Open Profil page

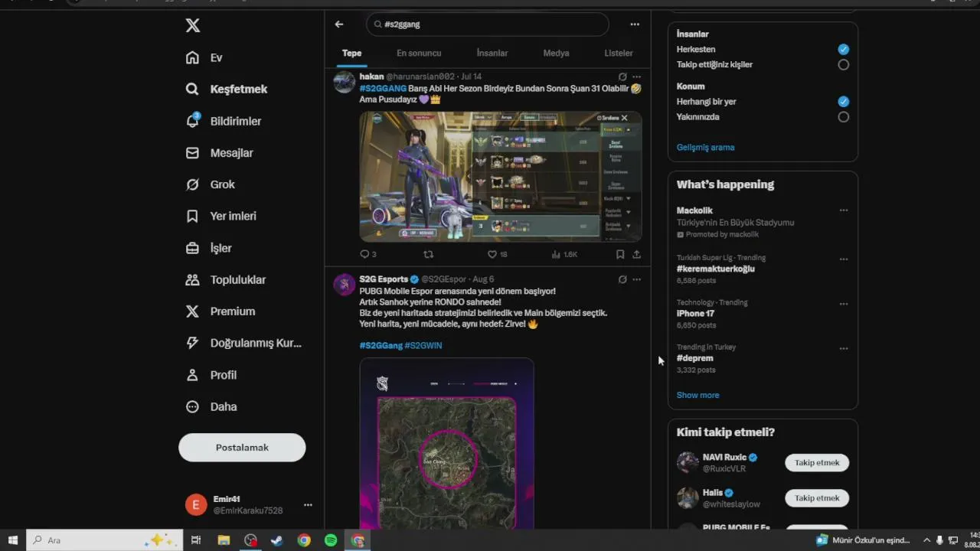click(211, 375)
